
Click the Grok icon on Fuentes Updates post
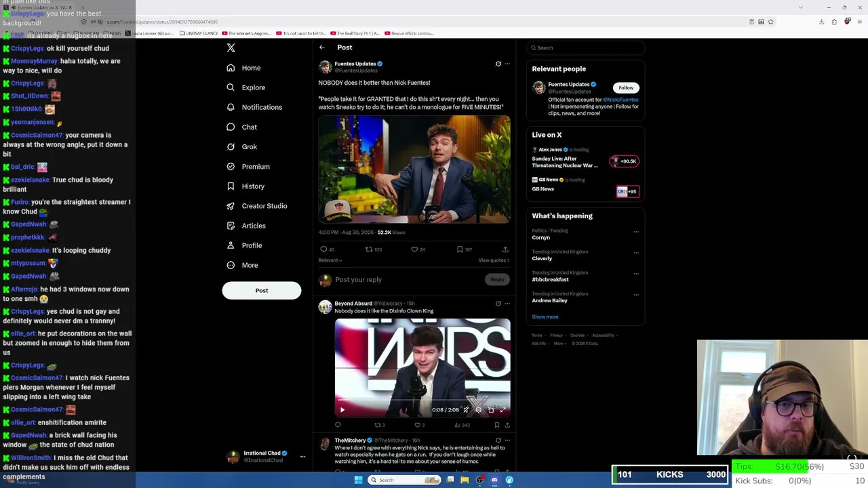pos(498,64)
